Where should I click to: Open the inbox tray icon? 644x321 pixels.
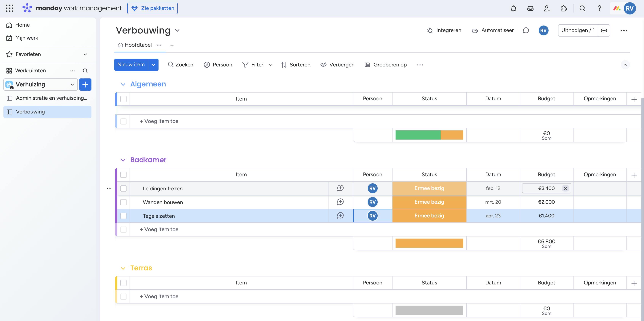(530, 9)
